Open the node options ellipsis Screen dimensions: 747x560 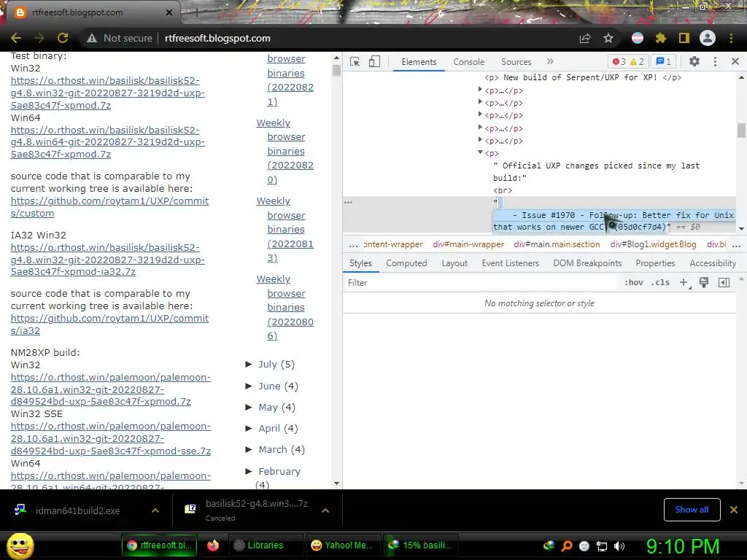[348, 203]
